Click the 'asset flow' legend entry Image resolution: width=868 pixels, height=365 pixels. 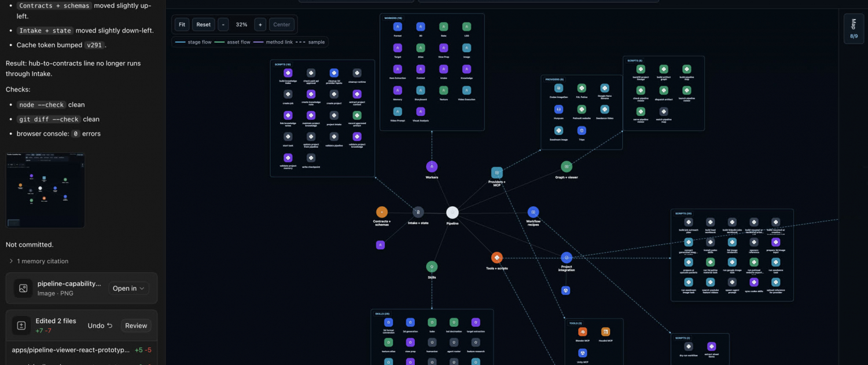coord(233,42)
